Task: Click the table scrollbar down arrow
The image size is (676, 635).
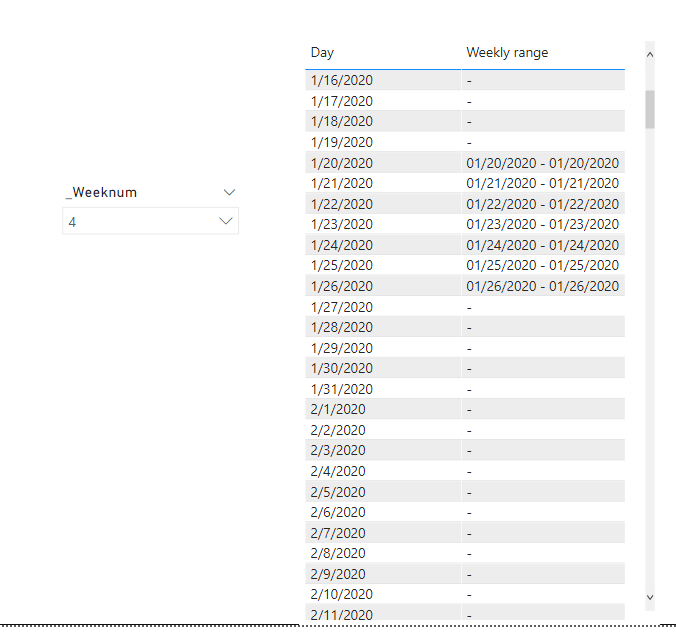Action: 650,597
